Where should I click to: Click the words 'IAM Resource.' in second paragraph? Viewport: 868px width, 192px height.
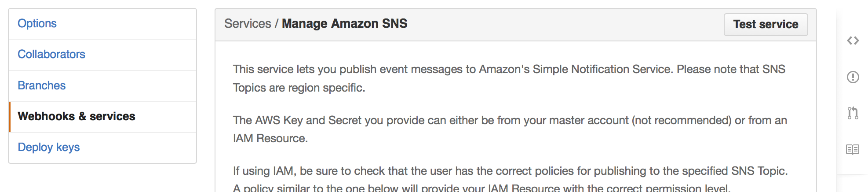click(x=270, y=138)
